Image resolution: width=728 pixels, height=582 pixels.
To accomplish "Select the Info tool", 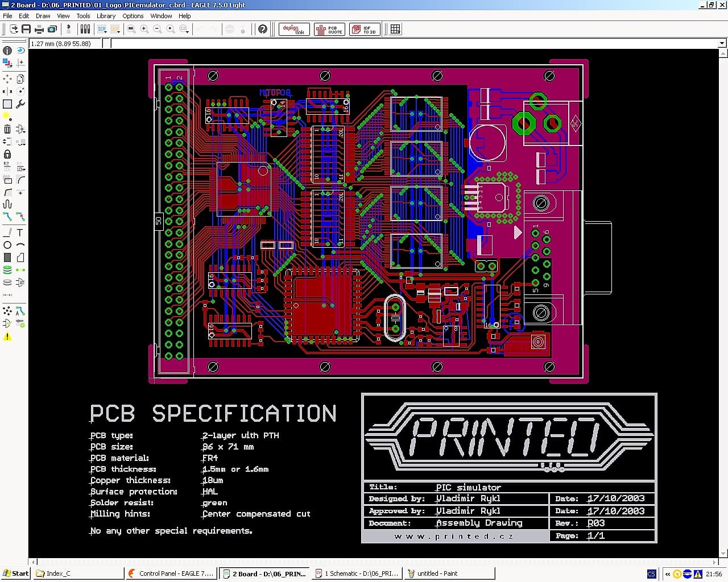I will coord(7,51).
